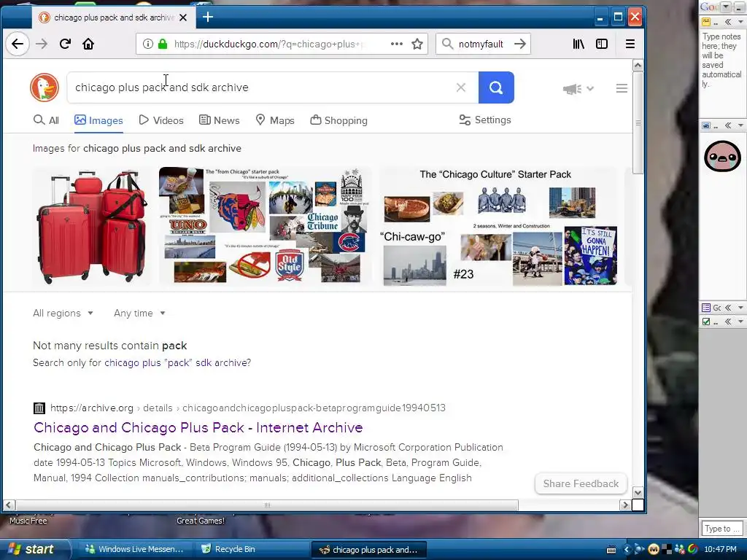Search only for chicago plus "pack" sdk archive
This screenshot has width=747, height=560.
(x=177, y=363)
